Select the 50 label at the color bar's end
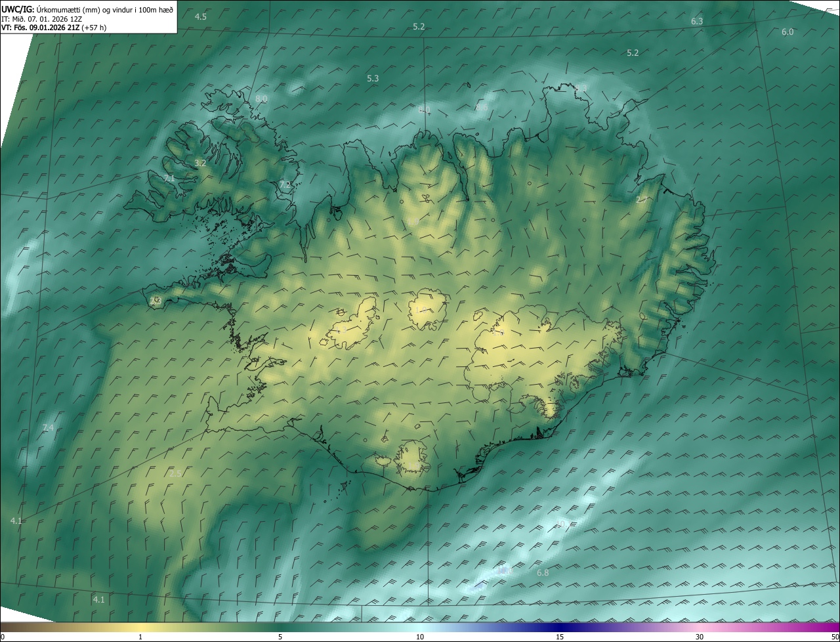Image resolution: width=840 pixels, height=642 pixels. click(x=834, y=637)
